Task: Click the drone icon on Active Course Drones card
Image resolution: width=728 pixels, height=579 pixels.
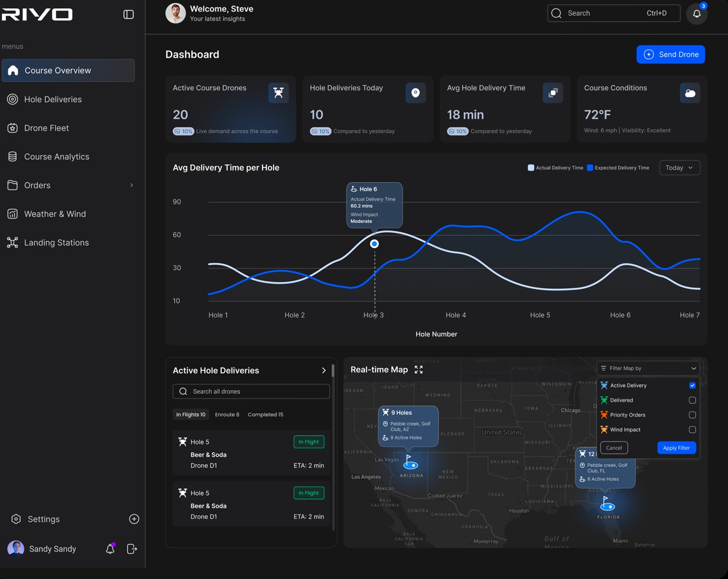Action: click(x=279, y=93)
